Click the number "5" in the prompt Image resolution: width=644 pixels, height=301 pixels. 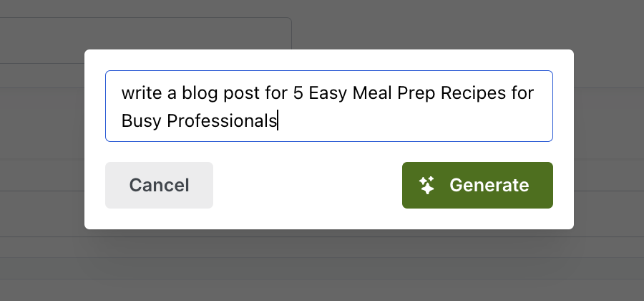tap(298, 93)
